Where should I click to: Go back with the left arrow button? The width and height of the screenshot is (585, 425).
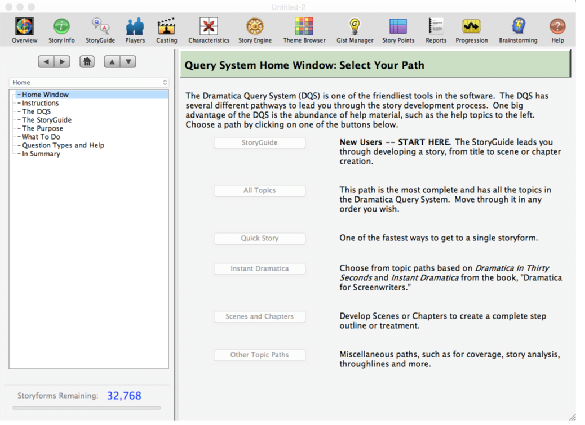click(x=46, y=62)
